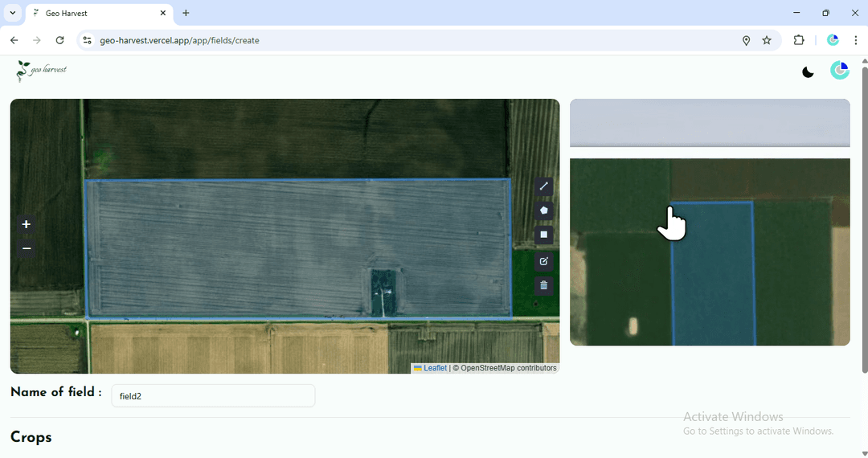This screenshot has width=868, height=458.
Task: Open the Leaflet link
Action: tap(435, 368)
